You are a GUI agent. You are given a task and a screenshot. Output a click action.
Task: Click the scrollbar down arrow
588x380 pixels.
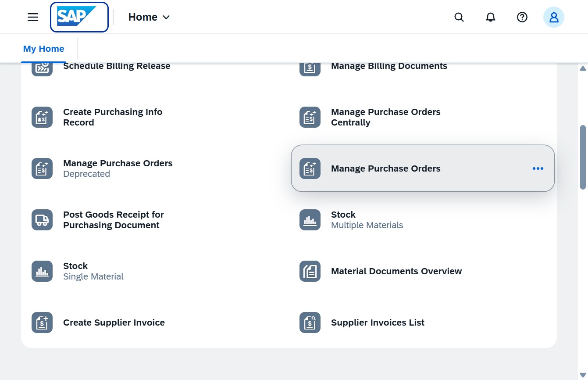(x=583, y=375)
